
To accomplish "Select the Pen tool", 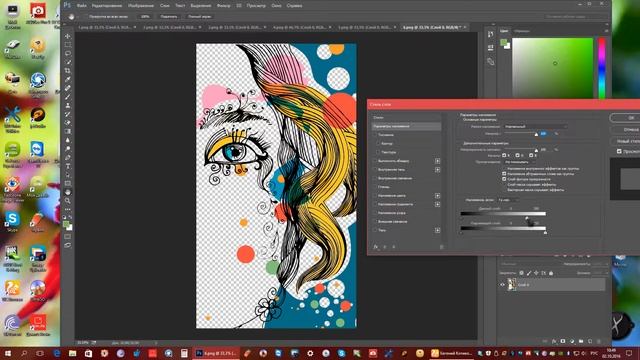I will coord(68,158).
